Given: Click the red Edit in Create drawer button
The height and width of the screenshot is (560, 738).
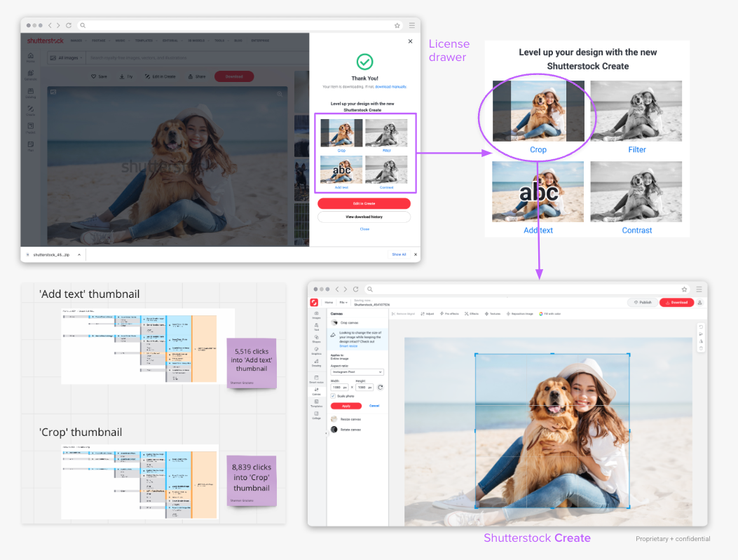Looking at the screenshot, I should (364, 203).
